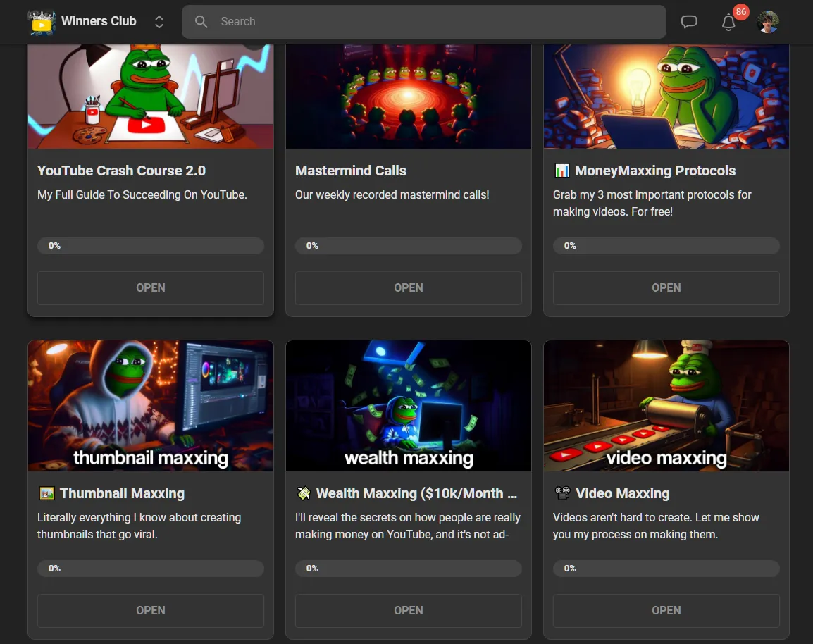
Task: Click the Winners Club community name
Action: coord(99,21)
